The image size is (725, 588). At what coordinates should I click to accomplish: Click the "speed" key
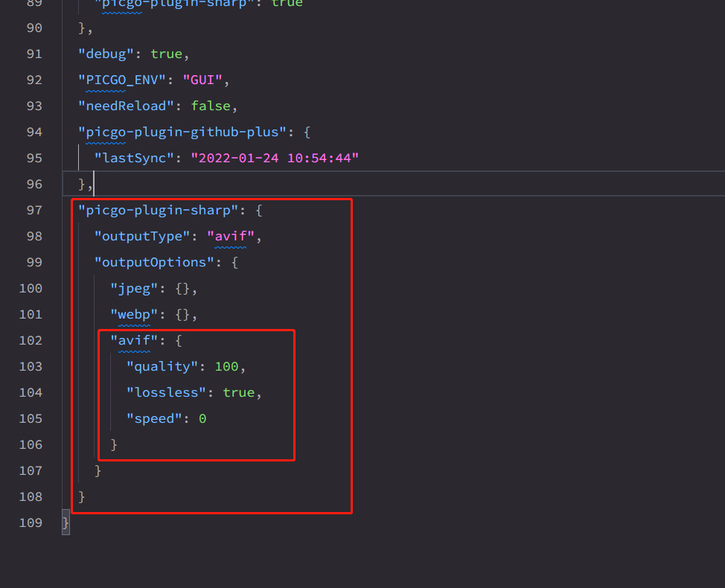coord(154,419)
